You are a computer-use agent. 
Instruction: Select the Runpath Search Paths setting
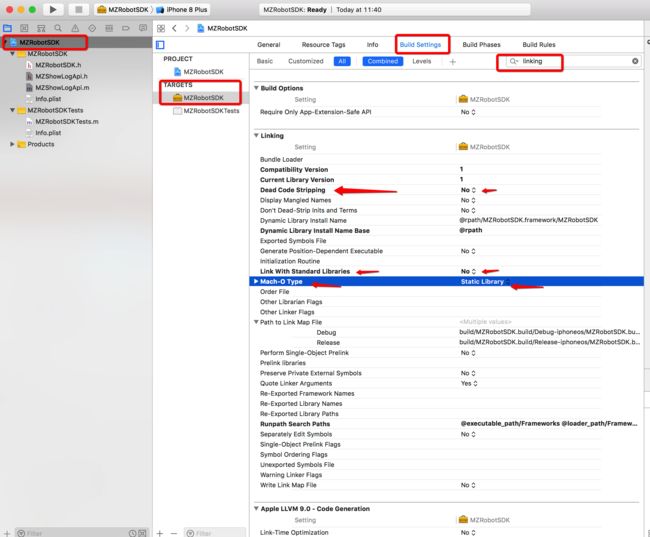point(295,424)
